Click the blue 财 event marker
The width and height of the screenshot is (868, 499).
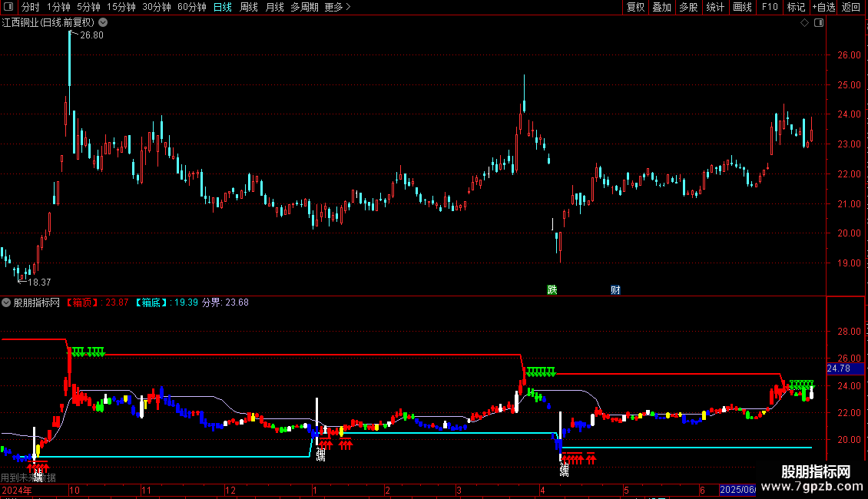point(615,290)
